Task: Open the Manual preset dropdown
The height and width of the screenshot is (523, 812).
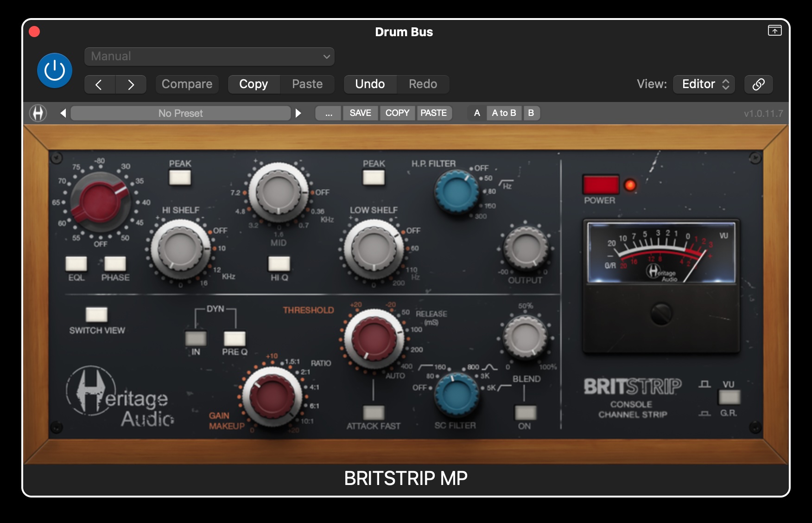Action: click(x=209, y=56)
